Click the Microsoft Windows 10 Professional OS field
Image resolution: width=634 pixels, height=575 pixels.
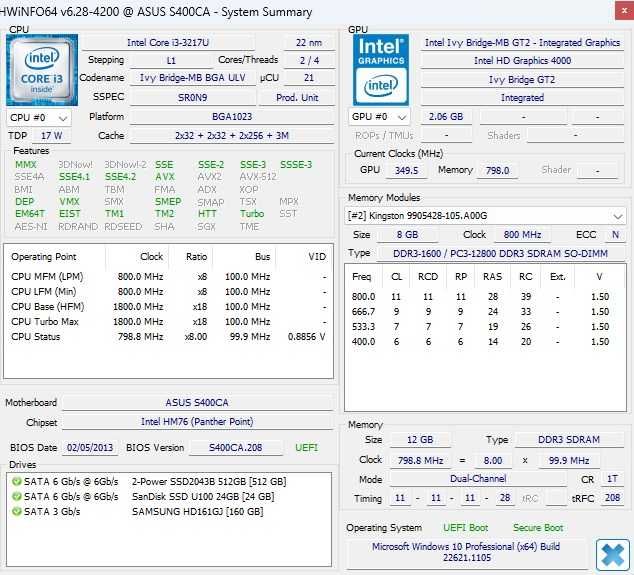[466, 552]
